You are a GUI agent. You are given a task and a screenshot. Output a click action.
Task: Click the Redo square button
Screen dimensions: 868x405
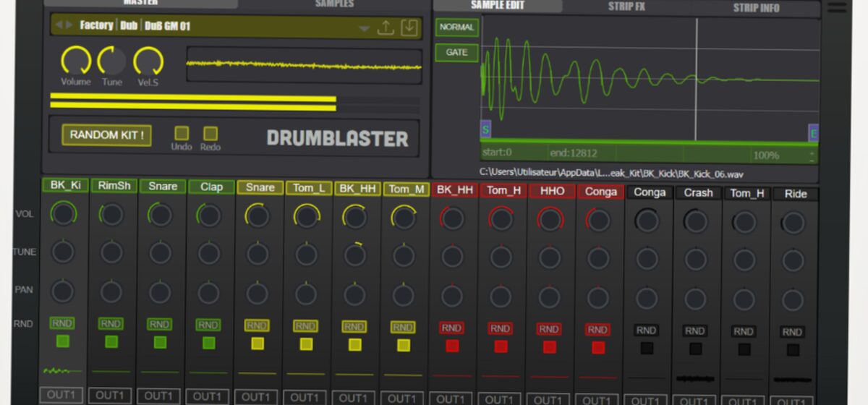click(x=210, y=133)
